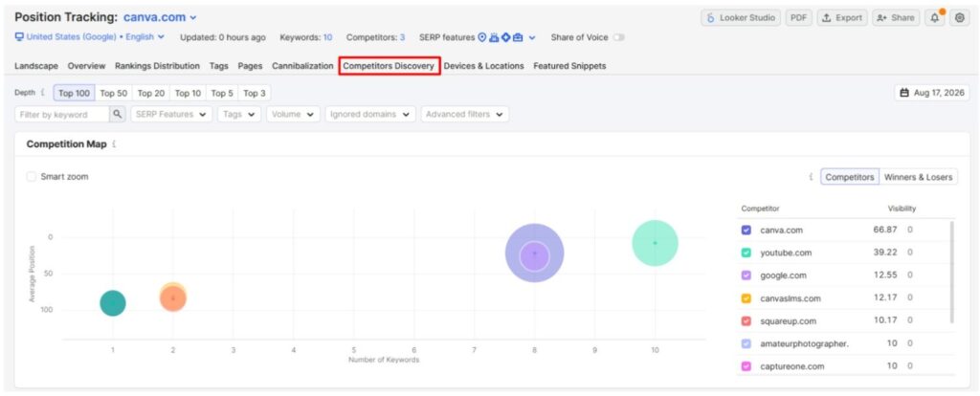Click the Competitor column header

coord(760,209)
